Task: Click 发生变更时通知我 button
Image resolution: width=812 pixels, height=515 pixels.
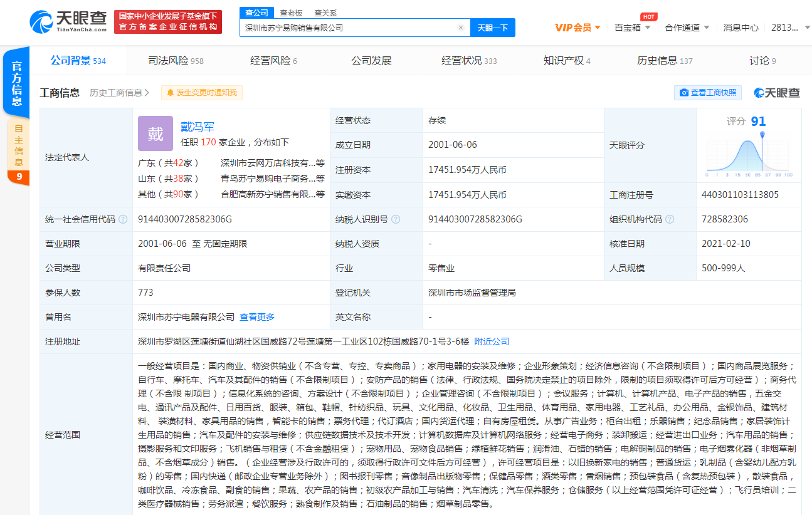Action: pos(202,93)
